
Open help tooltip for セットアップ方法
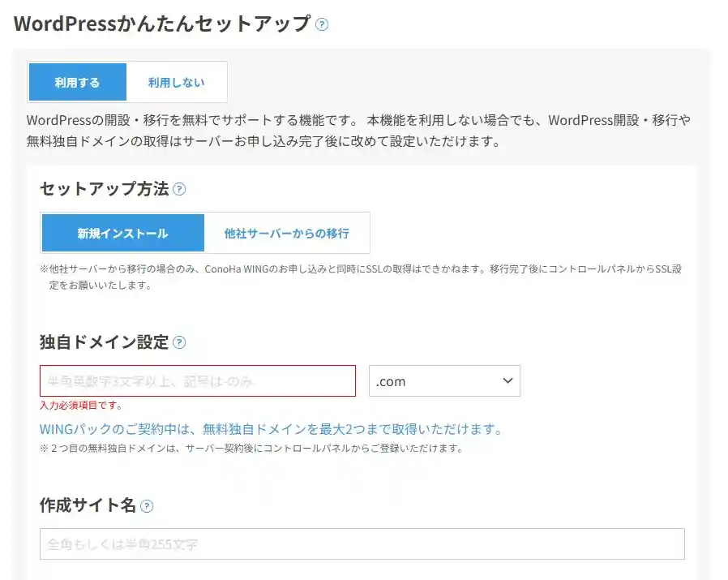179,189
